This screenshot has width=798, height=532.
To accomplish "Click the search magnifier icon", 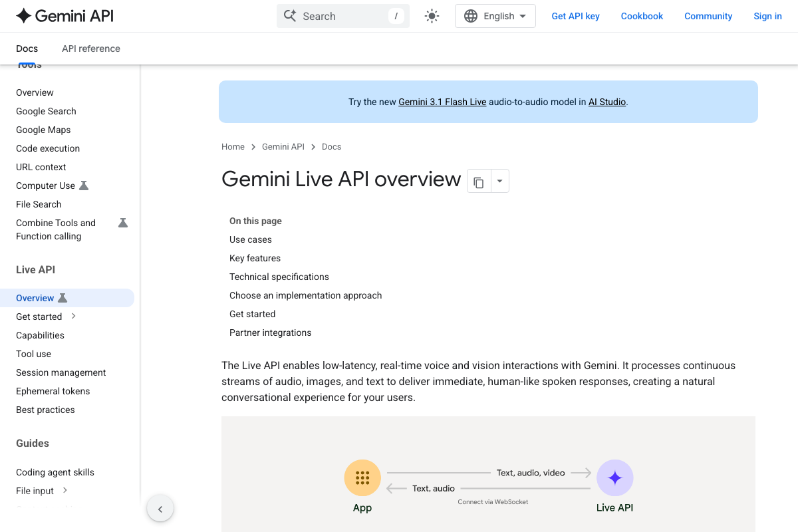I will click(291, 15).
